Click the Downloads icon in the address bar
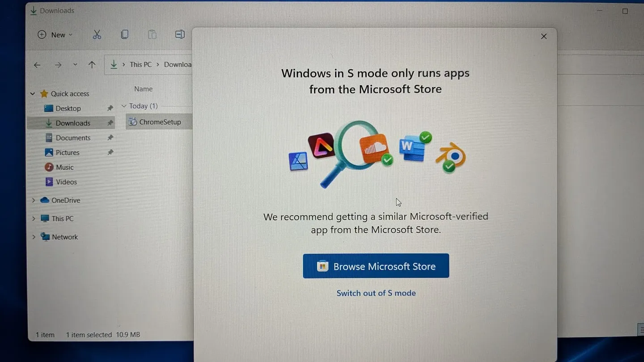 point(114,64)
